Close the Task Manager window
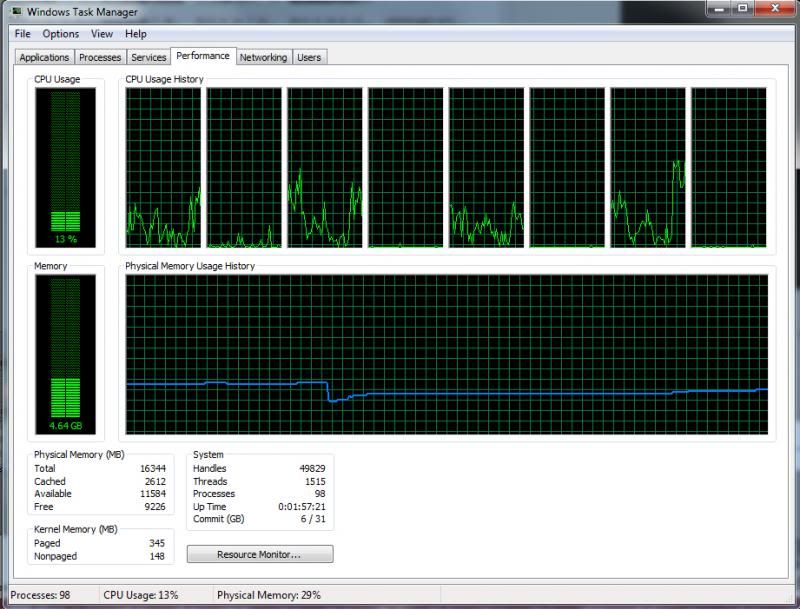The image size is (800, 609). coord(775,9)
